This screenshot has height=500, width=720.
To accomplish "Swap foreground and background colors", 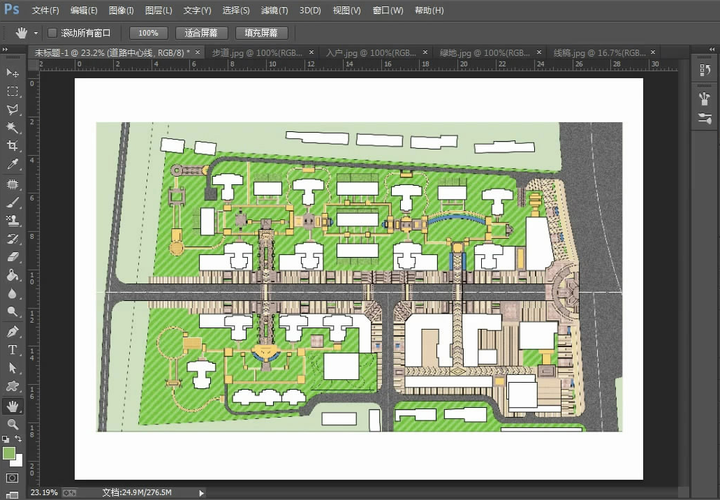I will point(18,439).
